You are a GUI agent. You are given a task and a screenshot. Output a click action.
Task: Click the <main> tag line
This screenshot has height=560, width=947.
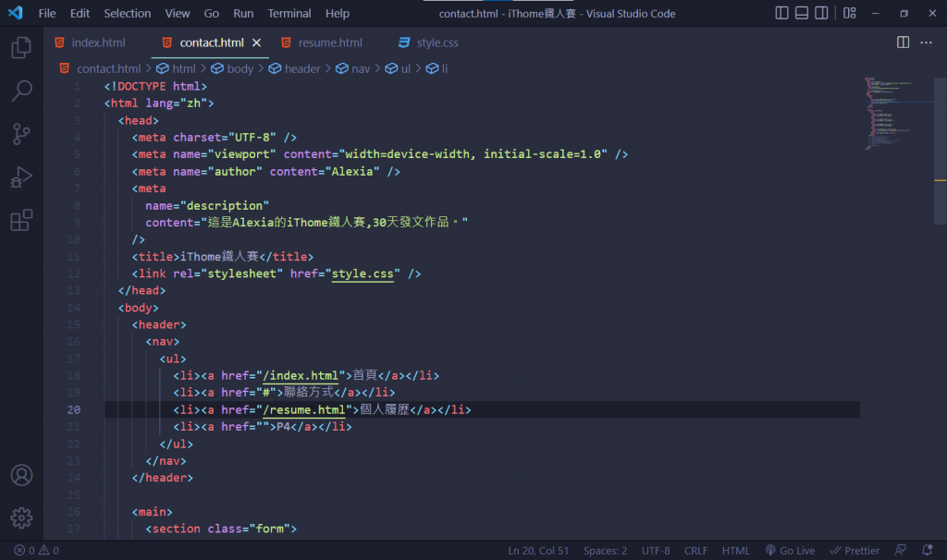click(x=153, y=512)
